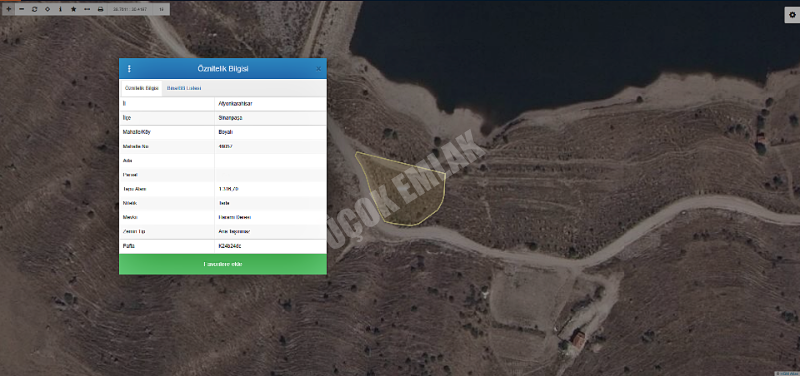Switch to the Öznitelik Bilgisi tab
This screenshot has height=376, width=800.
142,88
